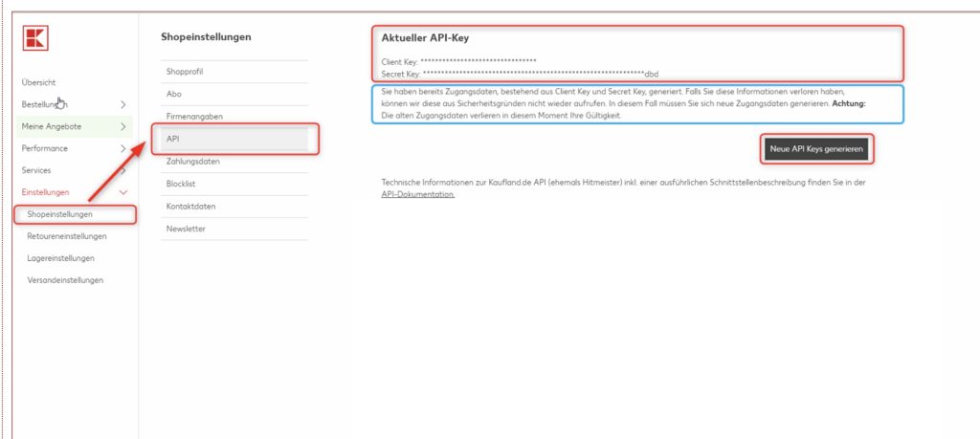Click the bold Achtung warning text

pos(849,103)
